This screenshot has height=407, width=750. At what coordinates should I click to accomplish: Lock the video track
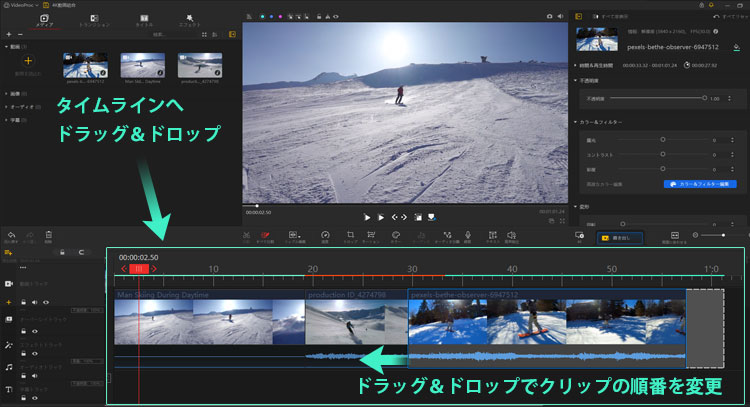coord(23,302)
